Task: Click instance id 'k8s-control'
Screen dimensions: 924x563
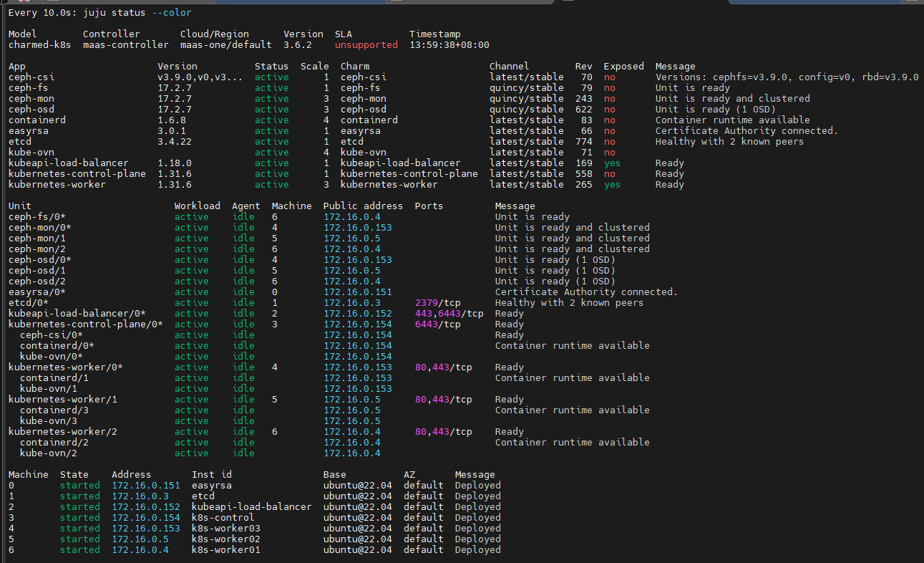Action: click(x=223, y=518)
